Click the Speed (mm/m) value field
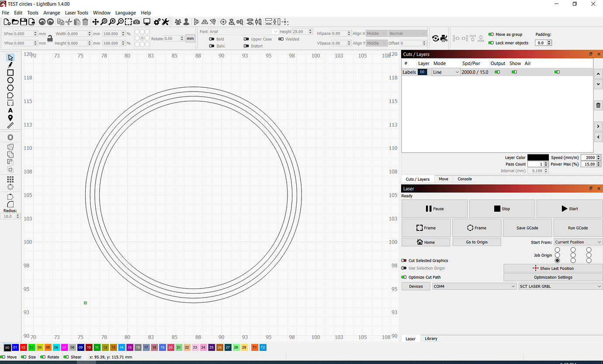This screenshot has width=603, height=364. tap(590, 157)
